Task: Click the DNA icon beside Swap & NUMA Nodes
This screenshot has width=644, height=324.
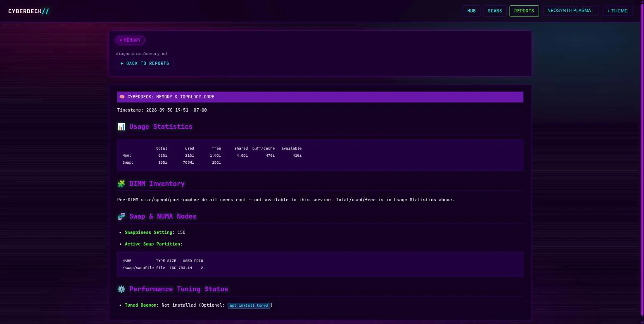Action: point(121,217)
